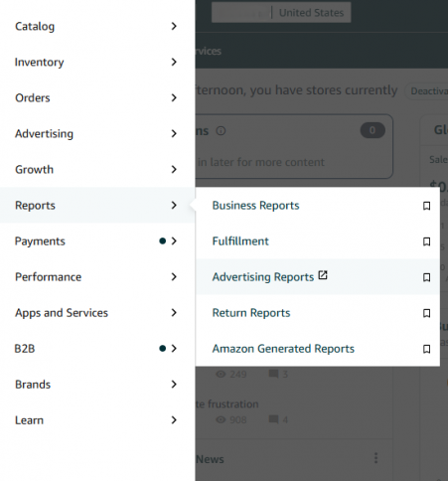Bookmark the Business Reports menu entry
Screen dimensions: 448x481
(x=426, y=206)
